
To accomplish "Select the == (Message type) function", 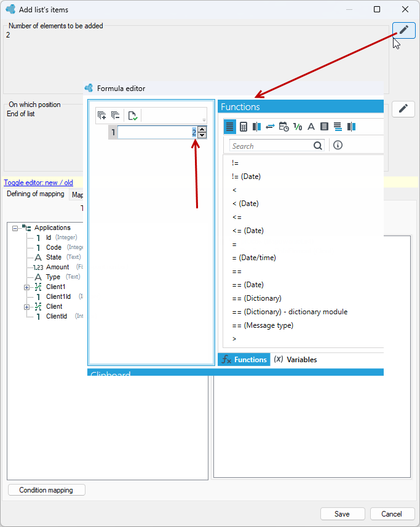I will 263,325.
